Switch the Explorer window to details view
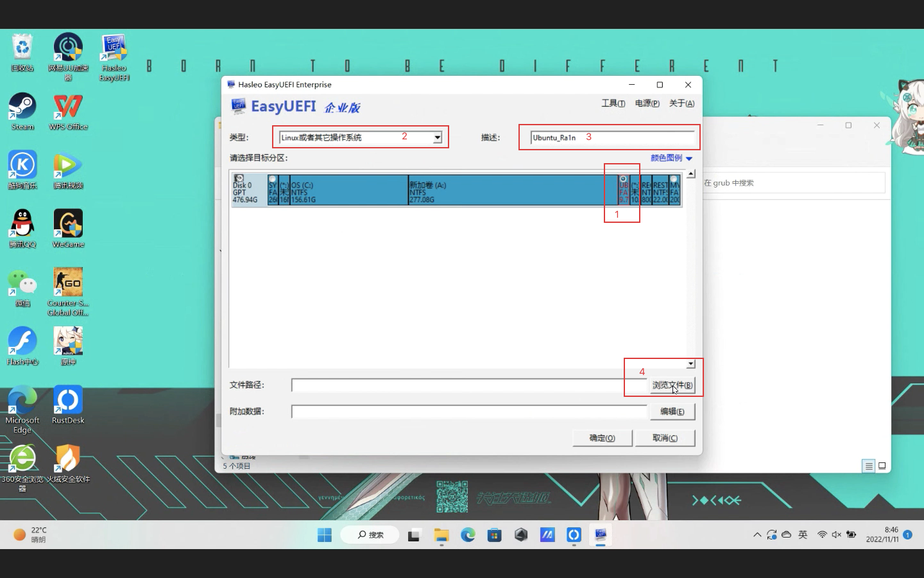This screenshot has height=578, width=924. pyautogui.click(x=869, y=466)
